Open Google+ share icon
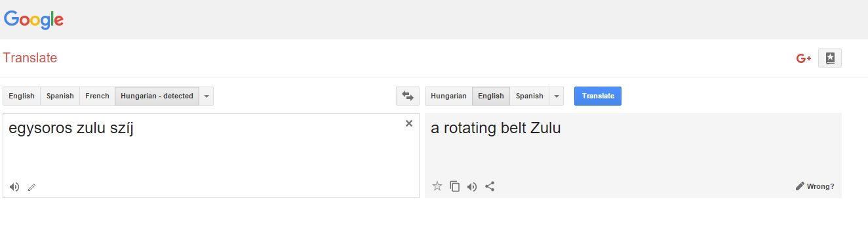Viewport: 868px width, 244px height. [x=804, y=58]
